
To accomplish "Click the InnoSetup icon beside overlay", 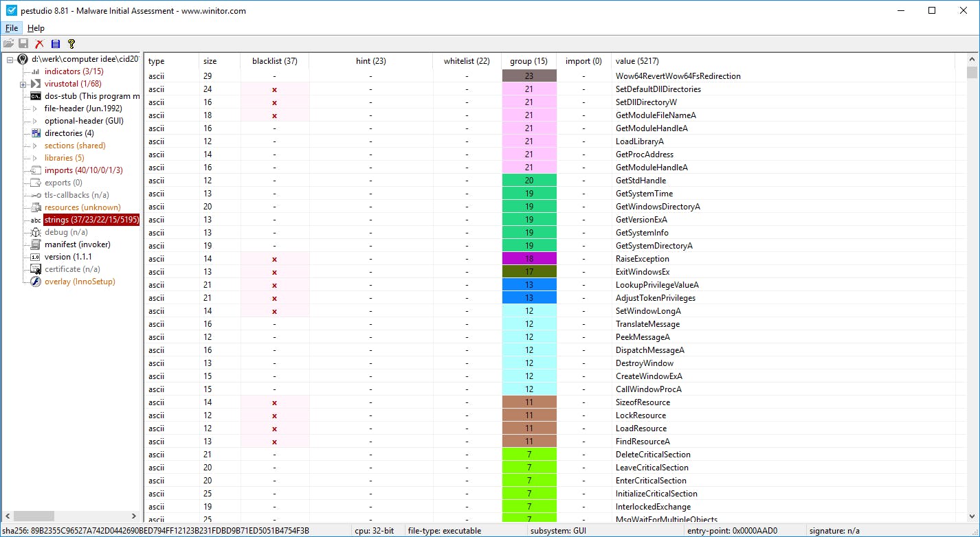I will 35,282.
